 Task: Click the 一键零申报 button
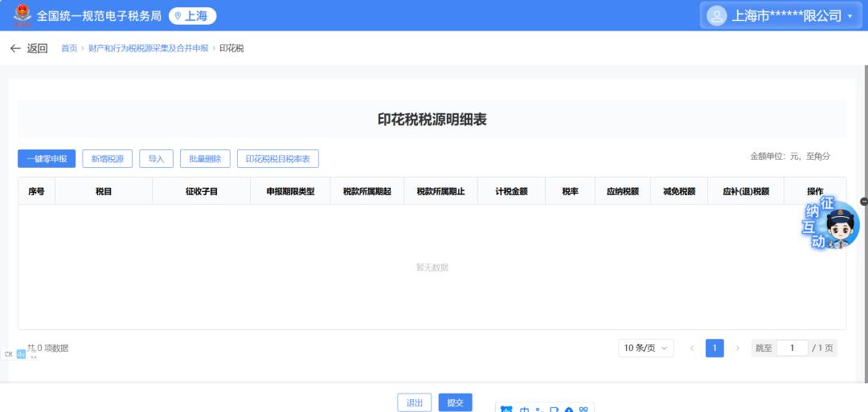click(47, 159)
